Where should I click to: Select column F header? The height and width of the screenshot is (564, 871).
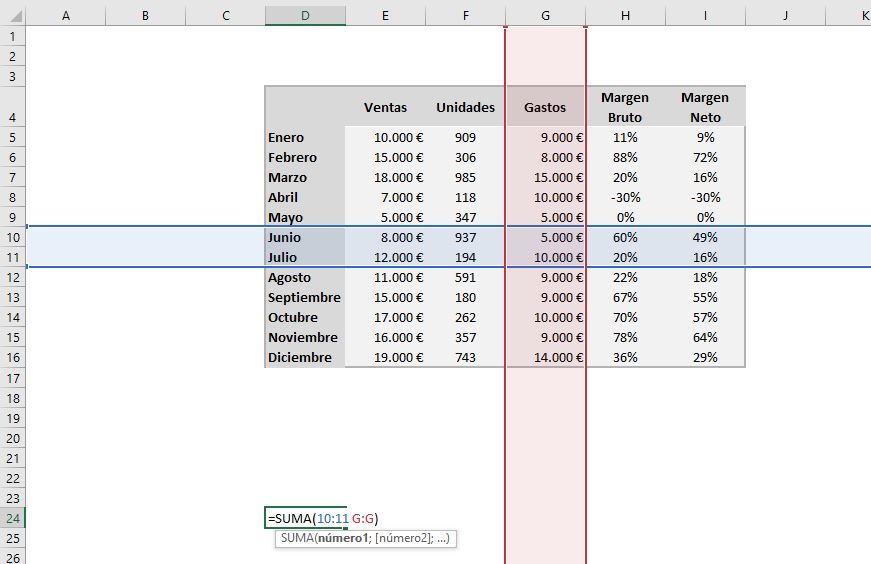[x=465, y=16]
